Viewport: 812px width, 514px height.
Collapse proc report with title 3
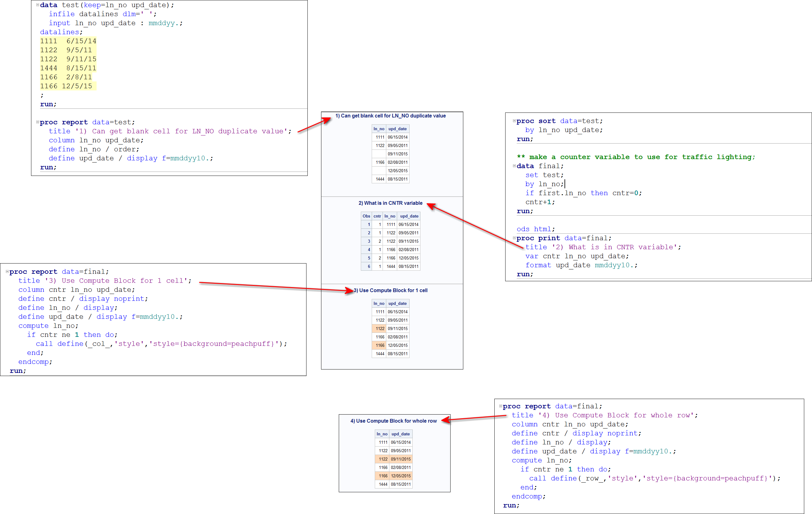pyautogui.click(x=7, y=271)
